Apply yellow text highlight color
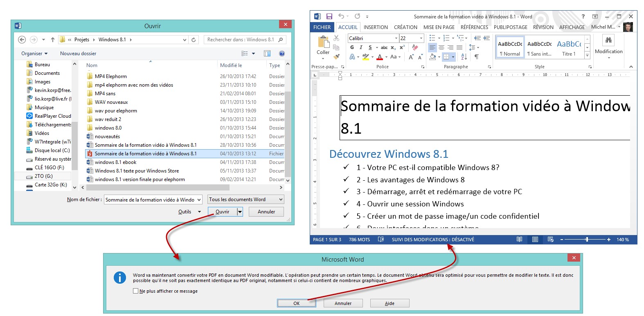Image resolution: width=644 pixels, height=316 pixels. click(x=365, y=57)
